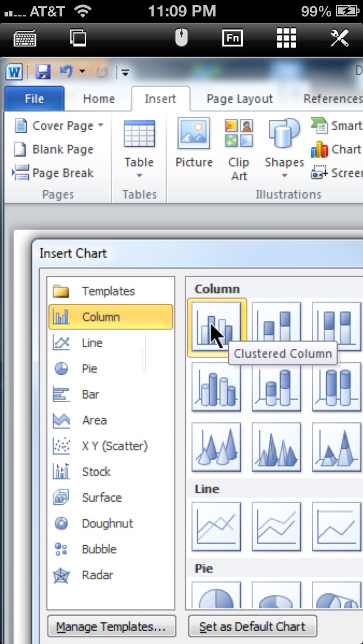Open the Table dropdown arrow

(139, 175)
